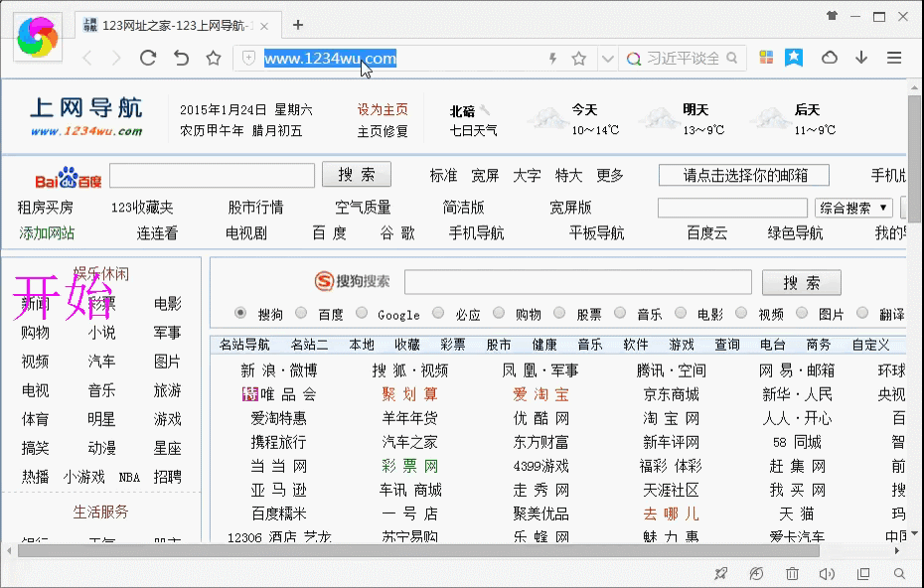The height and width of the screenshot is (588, 924).
Task: Reload the page with refresh icon
Action: (148, 58)
